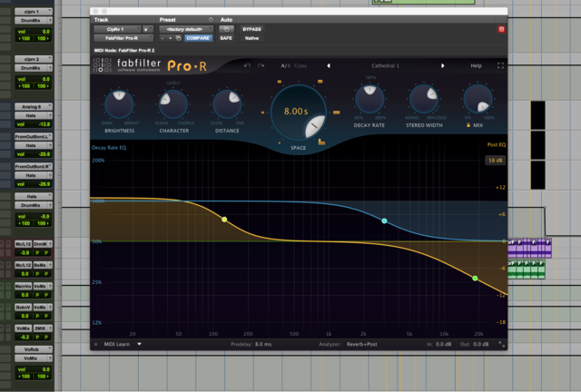This screenshot has width=581, height=392.
Task: Click the Copy button next to A/B
Action: tap(300, 65)
